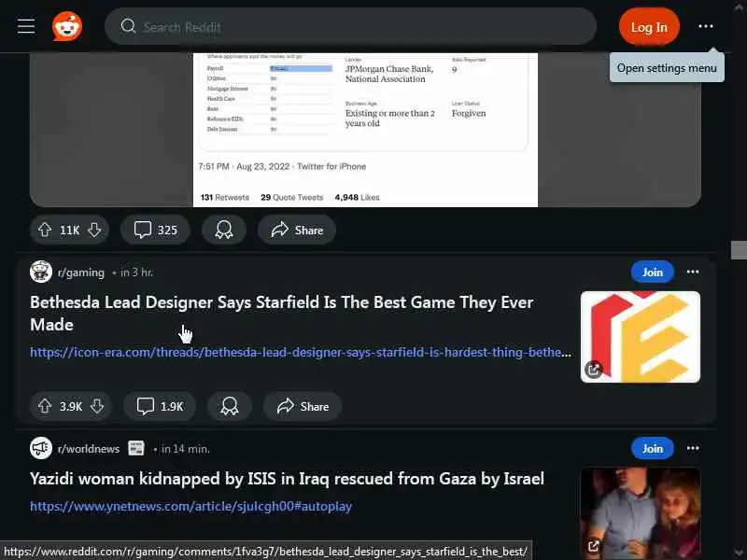
Task: Downvote the Starfield post with 3.9K votes
Action: click(97, 406)
